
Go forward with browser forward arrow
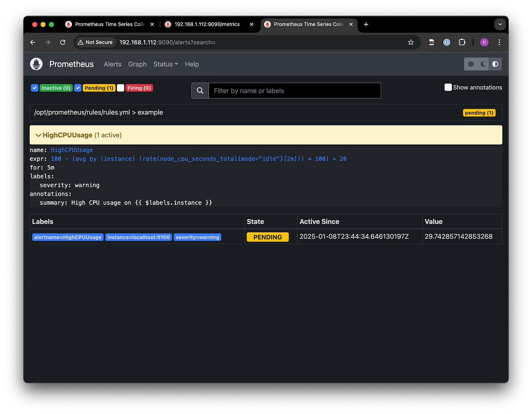pyautogui.click(x=47, y=42)
